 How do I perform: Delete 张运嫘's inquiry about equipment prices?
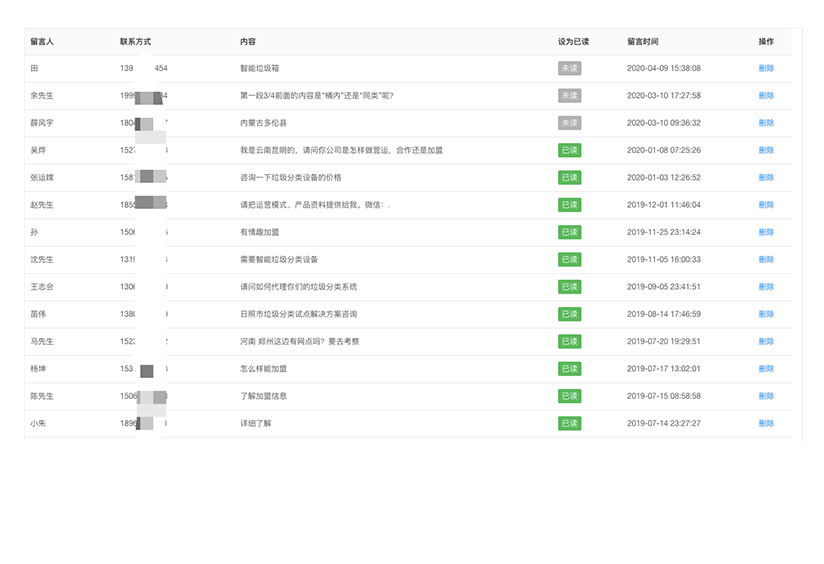766,177
